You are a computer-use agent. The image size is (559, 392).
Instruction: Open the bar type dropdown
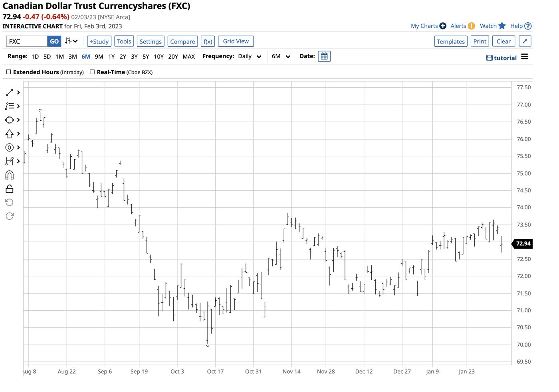click(71, 41)
